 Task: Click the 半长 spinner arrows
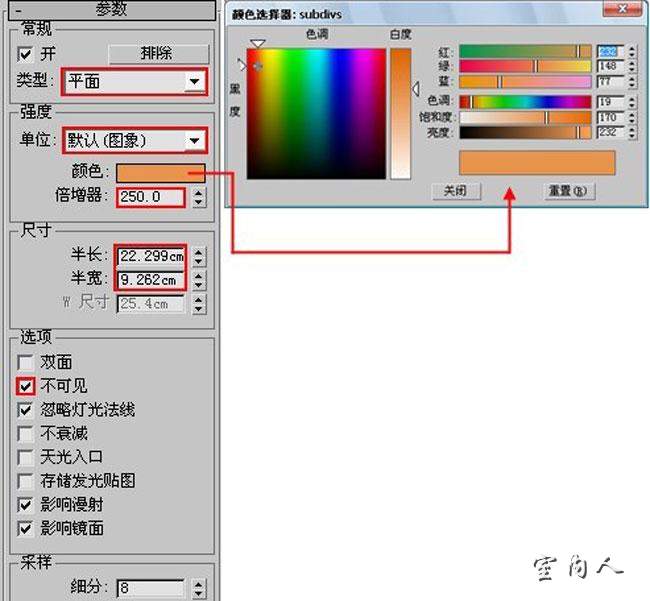click(x=199, y=257)
